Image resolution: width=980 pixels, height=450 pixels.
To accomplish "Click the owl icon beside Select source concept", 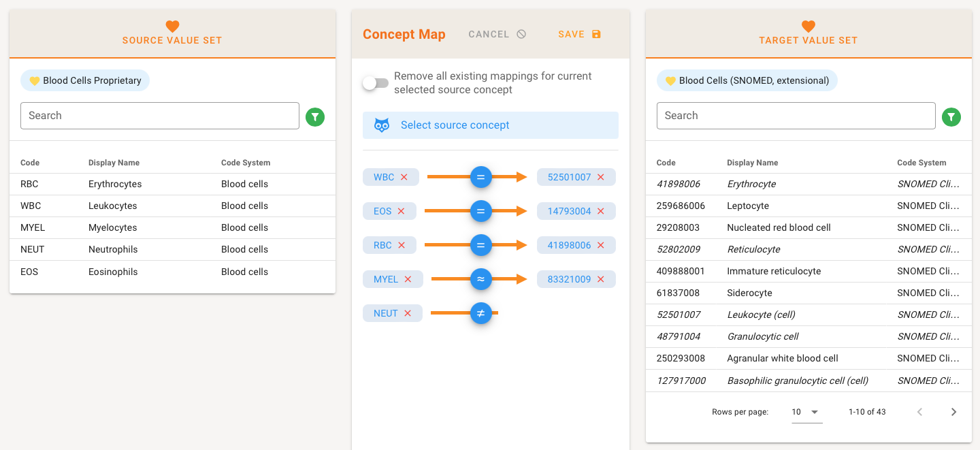I will 382,125.
